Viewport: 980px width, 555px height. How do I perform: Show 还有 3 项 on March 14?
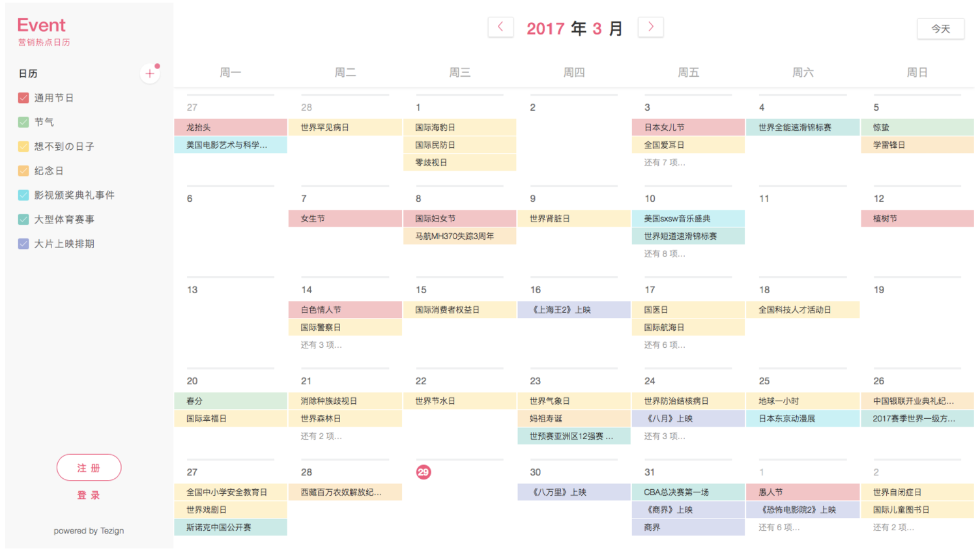(321, 345)
